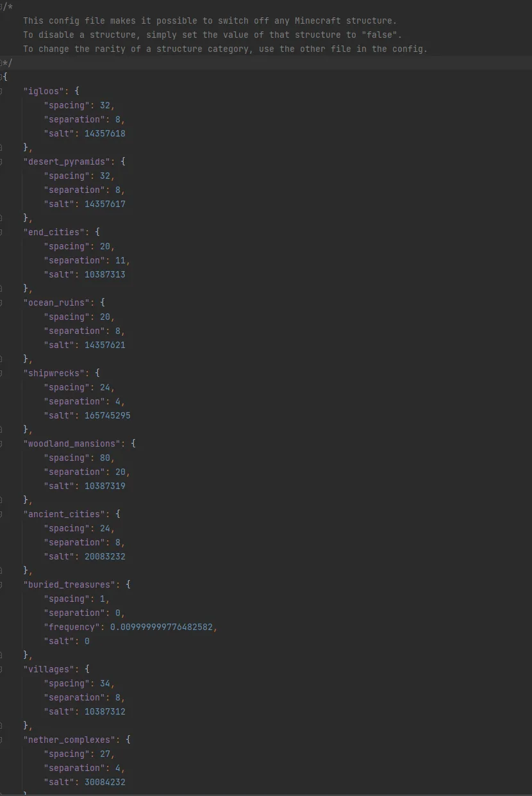The width and height of the screenshot is (532, 796).
Task: Fold the "ocean_ruins" section in gutter
Action: pos(1,303)
